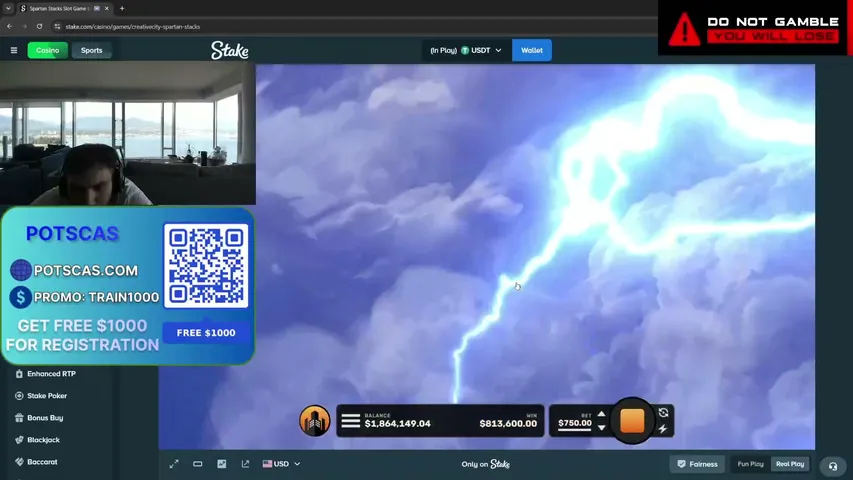Open Baccarat in the sidebar

pos(42,462)
